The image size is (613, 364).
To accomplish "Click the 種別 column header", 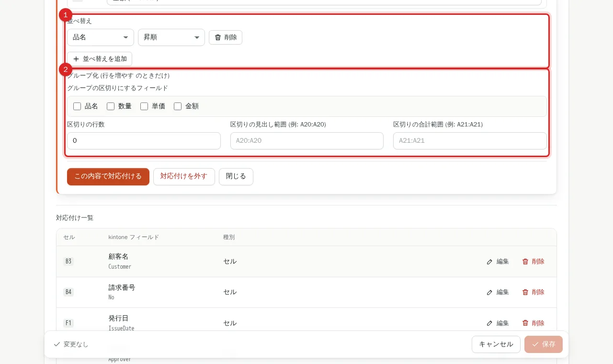I will pos(229,238).
